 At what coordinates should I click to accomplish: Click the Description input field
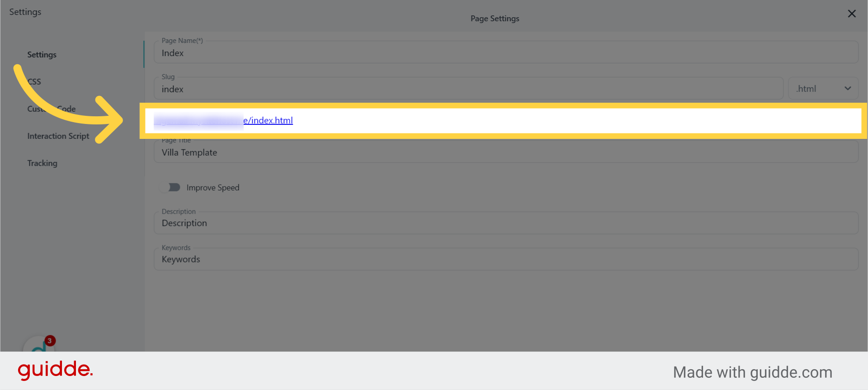tap(505, 223)
